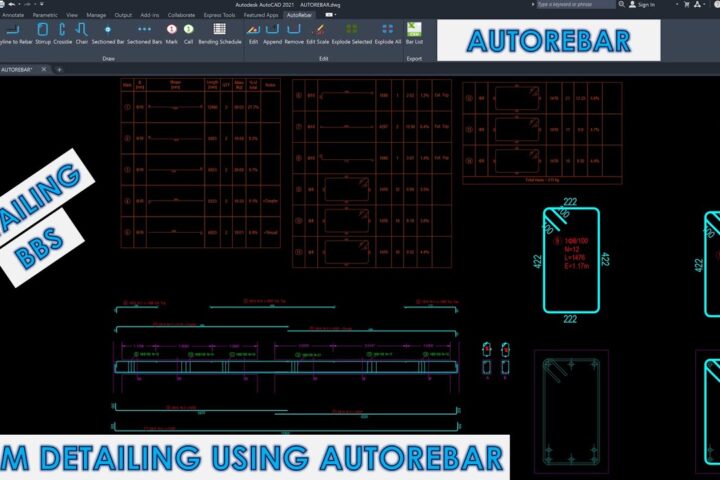Click the Edit panel title

323,59
